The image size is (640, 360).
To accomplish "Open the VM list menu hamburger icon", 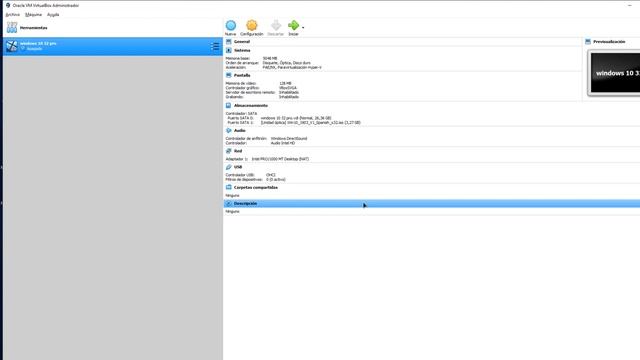I will (215, 47).
